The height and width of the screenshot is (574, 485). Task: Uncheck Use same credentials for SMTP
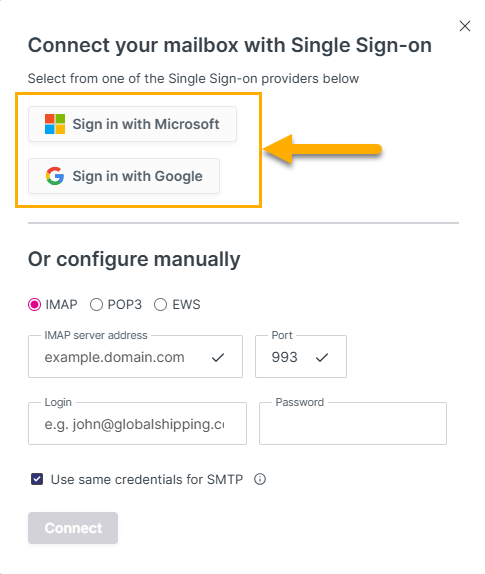pyautogui.click(x=37, y=479)
